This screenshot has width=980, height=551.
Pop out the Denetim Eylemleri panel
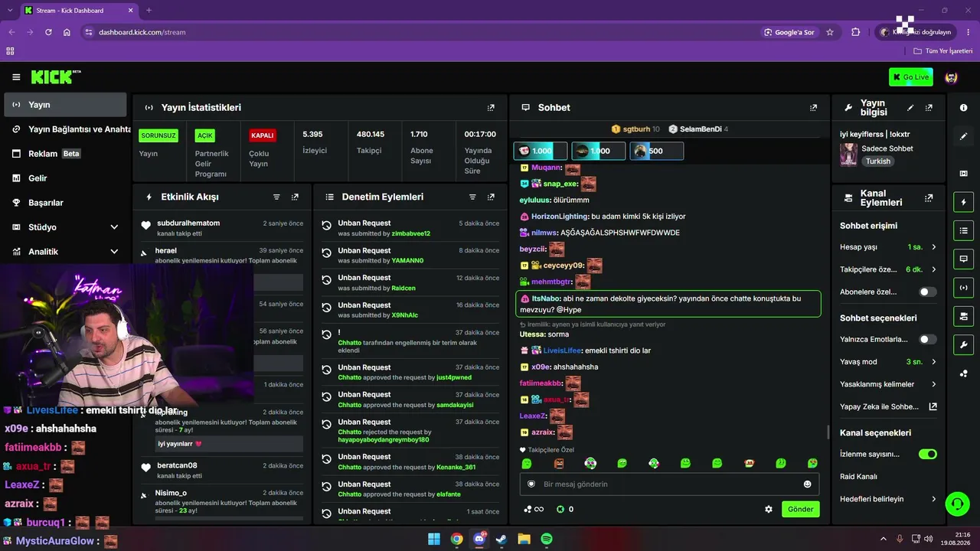point(491,197)
